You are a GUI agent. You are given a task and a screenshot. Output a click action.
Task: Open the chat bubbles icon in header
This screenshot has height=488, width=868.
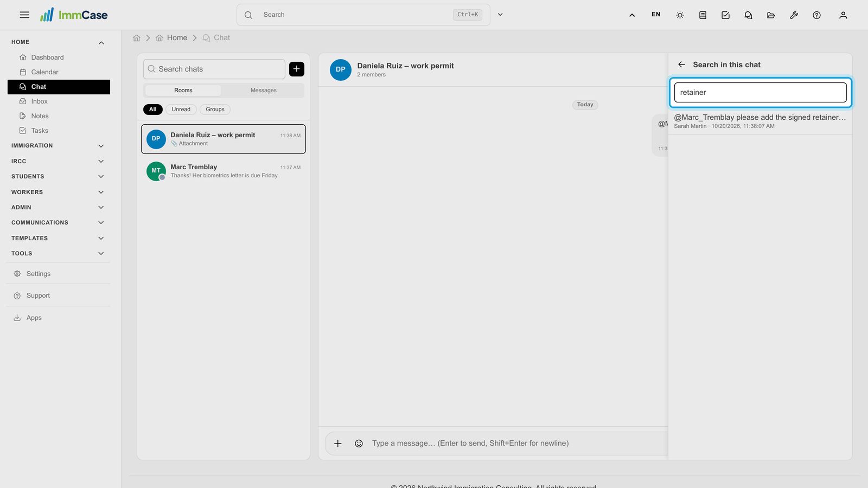point(748,15)
